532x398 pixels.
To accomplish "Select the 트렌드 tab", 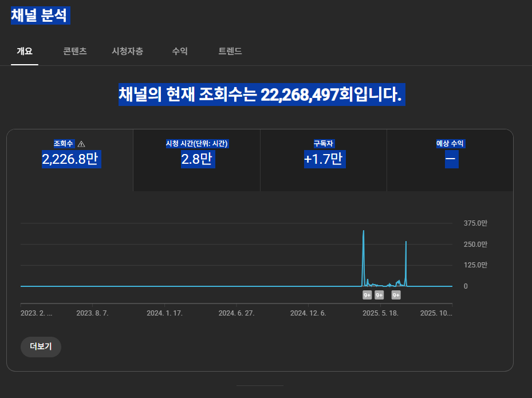I will pyautogui.click(x=230, y=52).
